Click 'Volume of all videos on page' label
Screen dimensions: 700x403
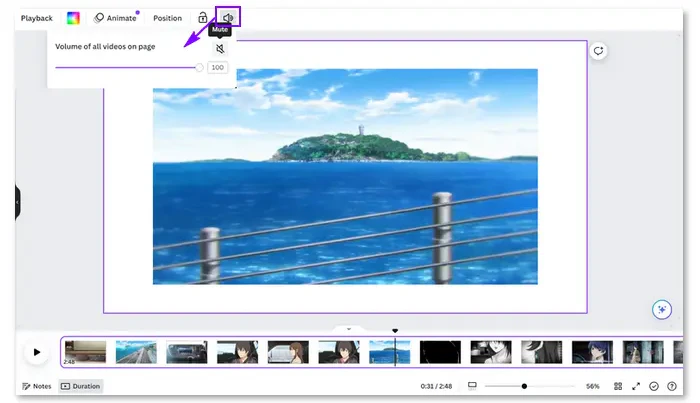[105, 46]
